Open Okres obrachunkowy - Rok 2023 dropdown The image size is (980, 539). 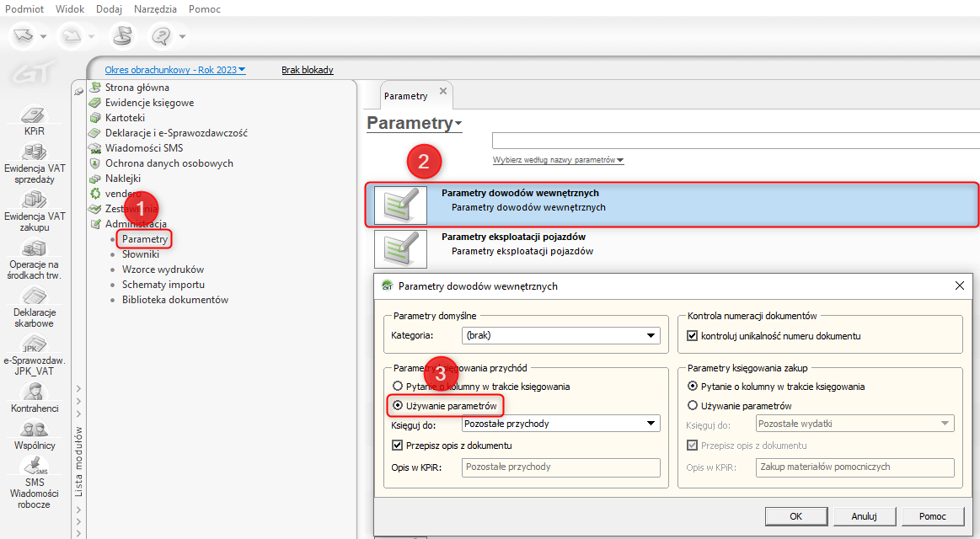175,70
